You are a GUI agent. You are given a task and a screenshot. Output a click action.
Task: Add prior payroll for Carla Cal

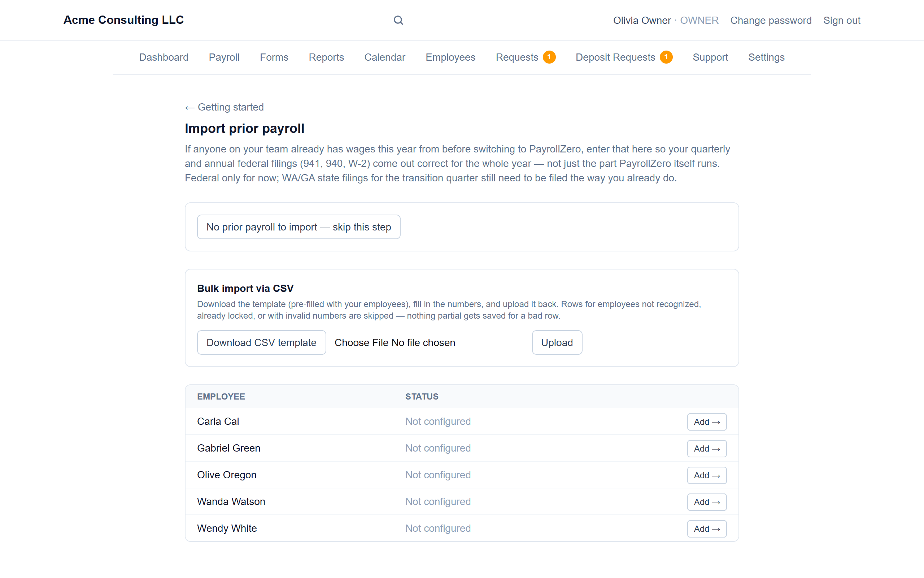[707, 422]
